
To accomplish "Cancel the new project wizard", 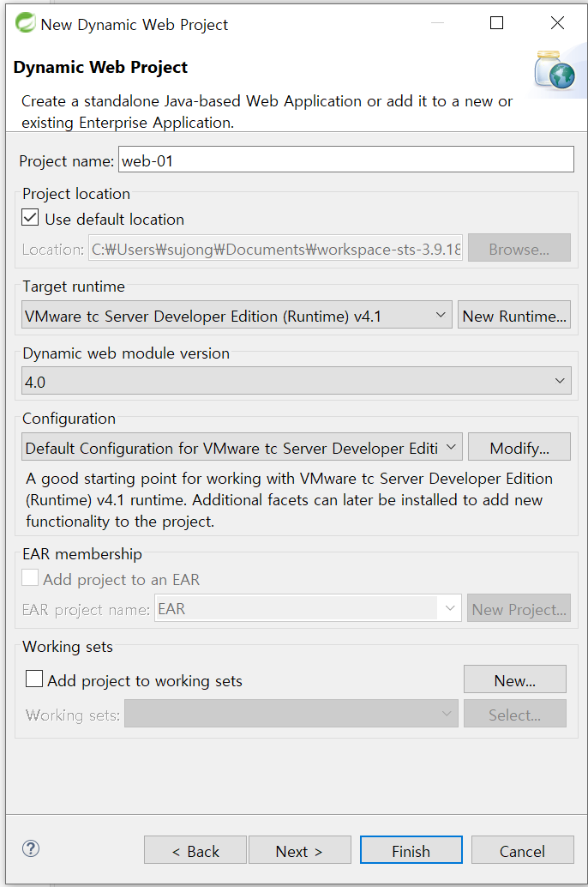I will 522,850.
